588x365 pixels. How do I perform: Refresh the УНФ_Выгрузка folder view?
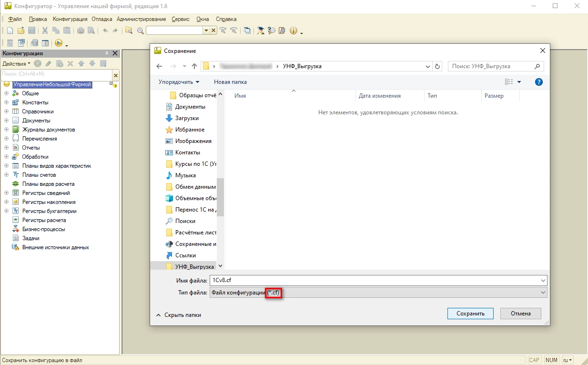[438, 66]
